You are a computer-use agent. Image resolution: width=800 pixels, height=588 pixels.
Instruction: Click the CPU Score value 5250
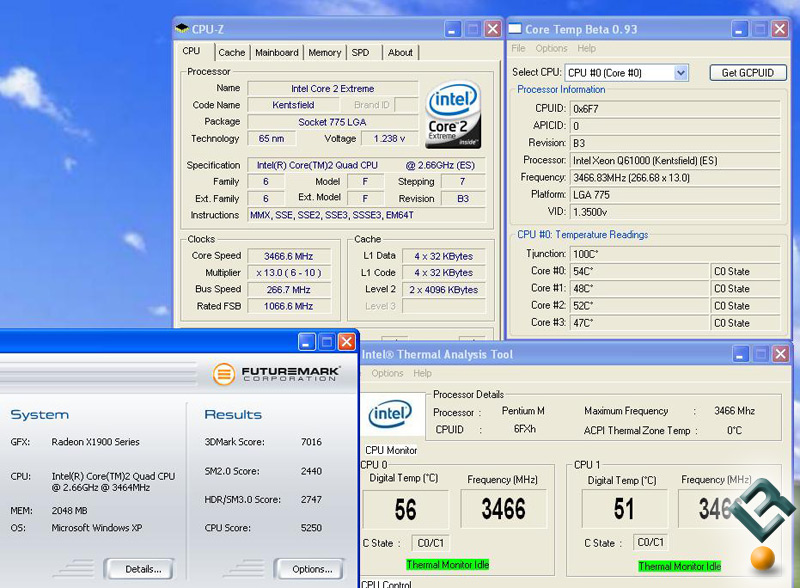[311, 528]
